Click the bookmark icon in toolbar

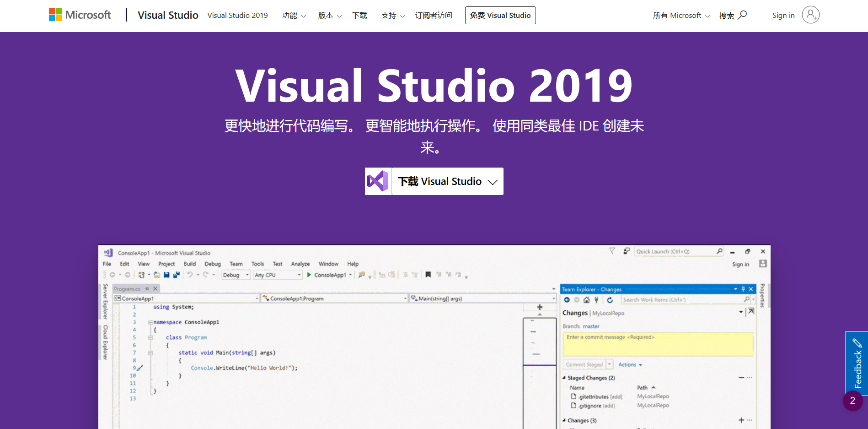[428, 275]
